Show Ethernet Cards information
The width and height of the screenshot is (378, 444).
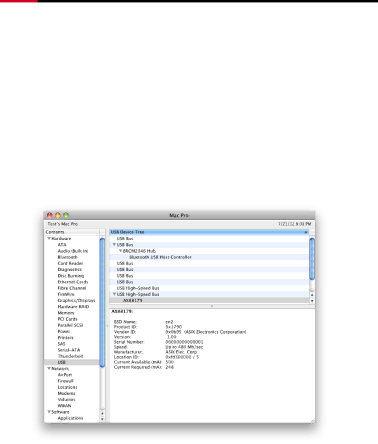(73, 282)
